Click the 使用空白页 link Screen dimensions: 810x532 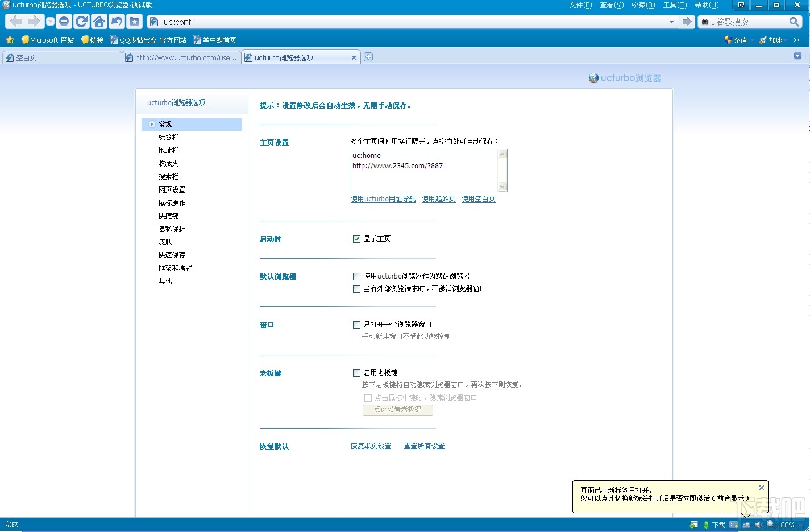point(478,199)
